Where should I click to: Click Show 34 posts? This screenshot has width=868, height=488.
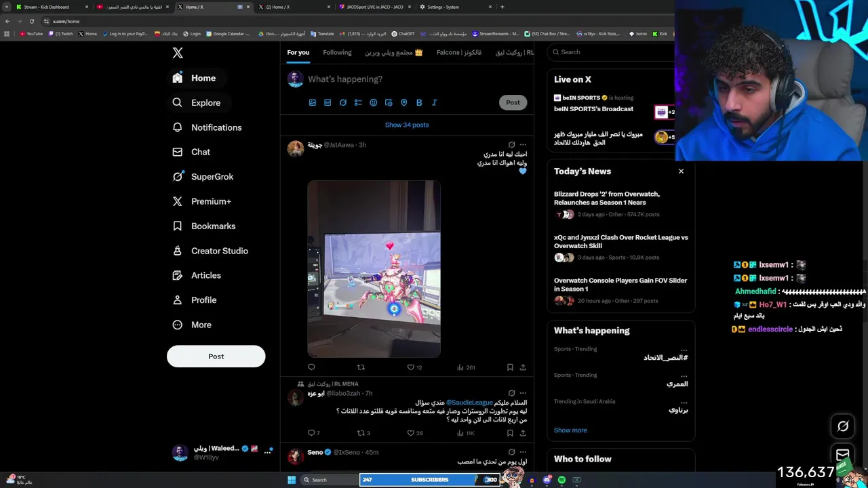point(407,125)
